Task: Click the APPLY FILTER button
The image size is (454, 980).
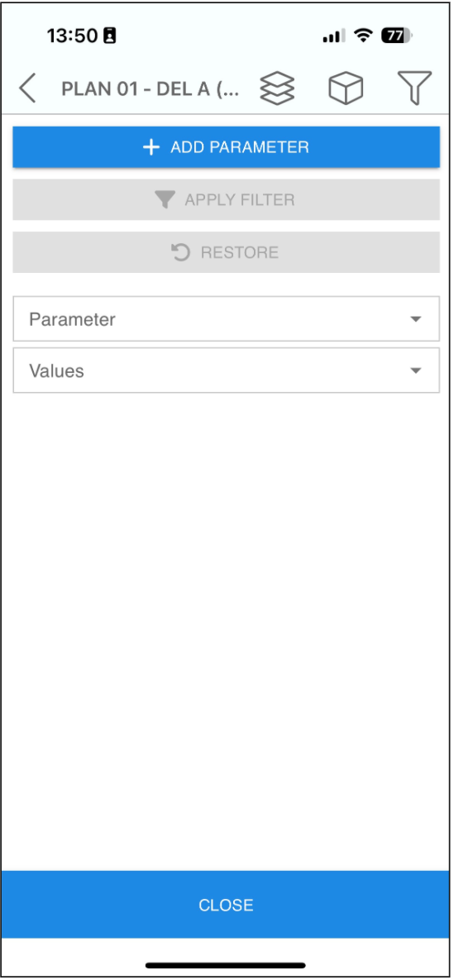Action: click(227, 200)
